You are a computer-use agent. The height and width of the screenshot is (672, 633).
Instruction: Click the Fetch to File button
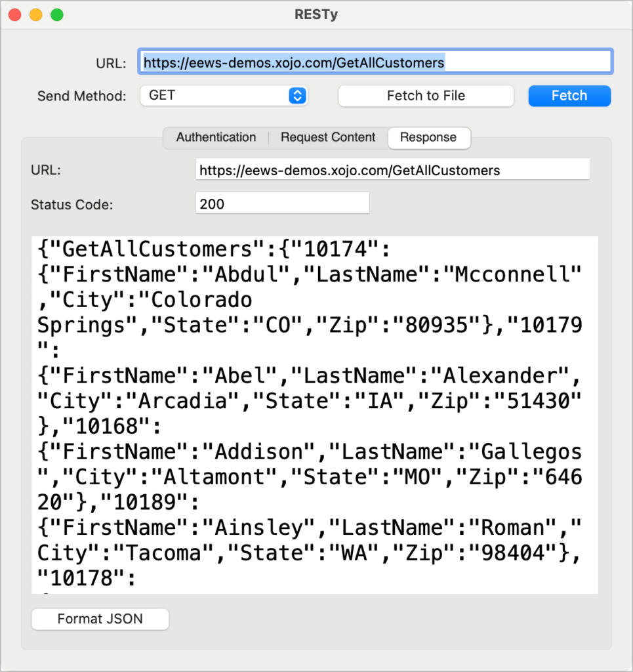426,96
